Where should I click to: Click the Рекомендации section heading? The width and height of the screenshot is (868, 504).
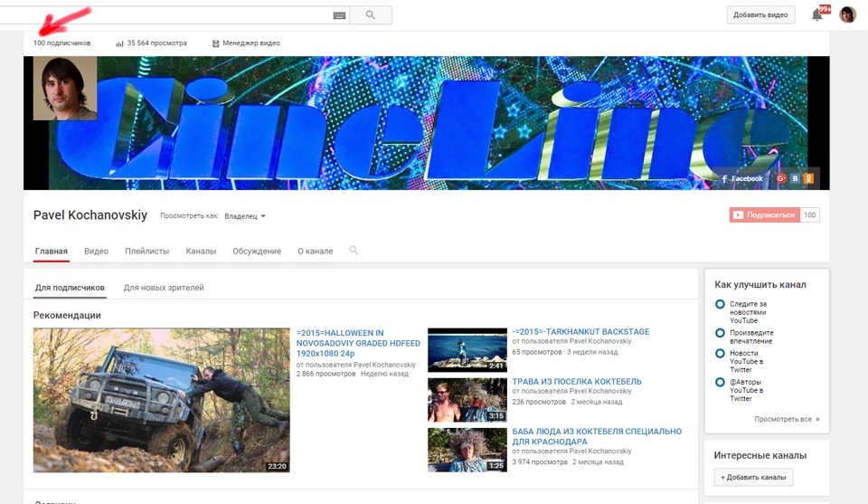(x=67, y=315)
